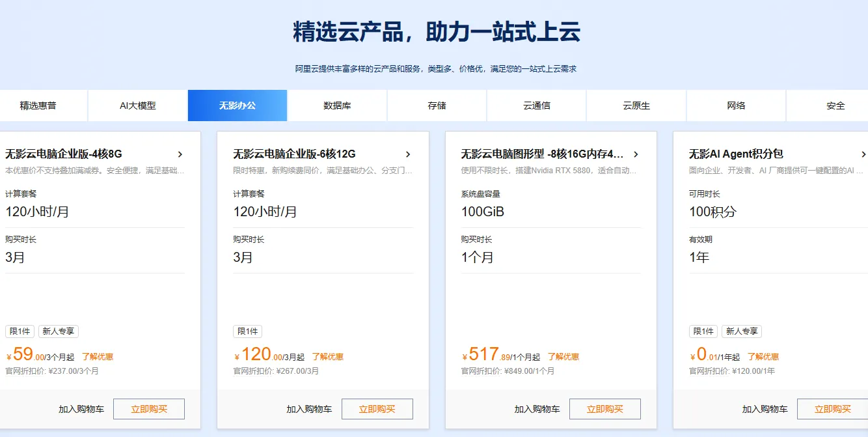868x437 pixels.
Task: Switch to 云通信 tab
Action: (537, 106)
